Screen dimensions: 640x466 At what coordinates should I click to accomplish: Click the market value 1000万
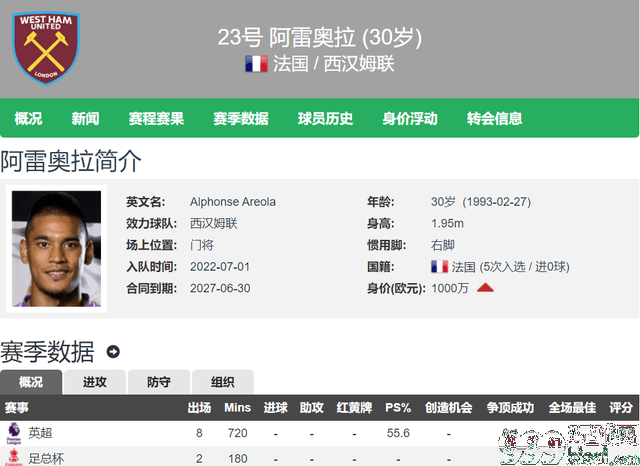(450, 288)
